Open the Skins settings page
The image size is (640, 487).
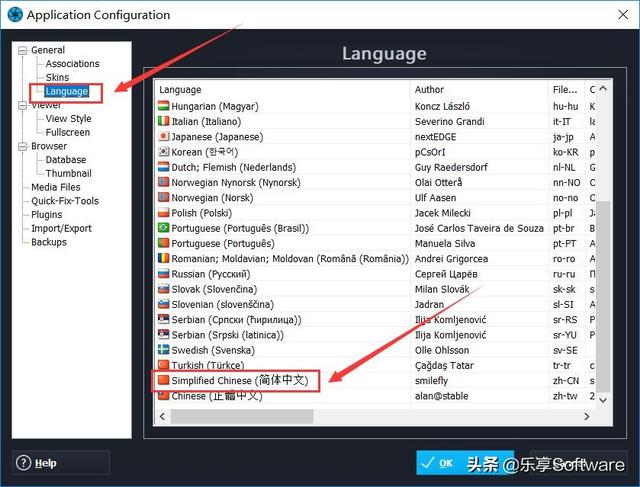(x=58, y=78)
